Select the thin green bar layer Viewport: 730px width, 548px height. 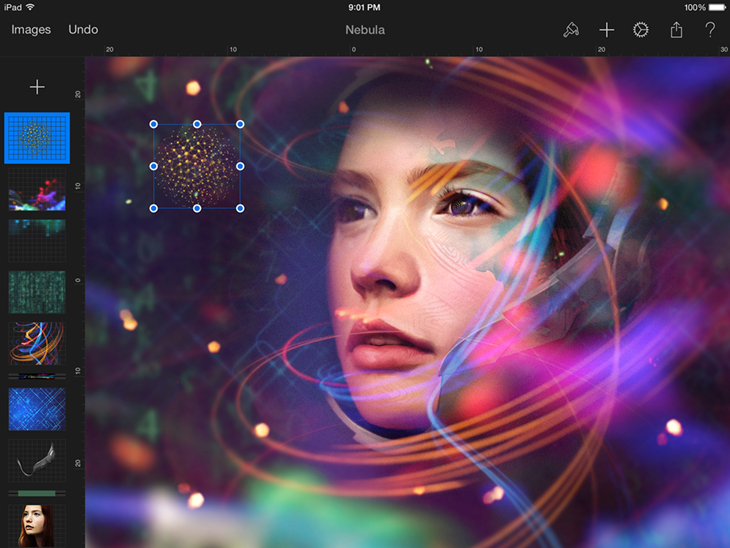pos(37,493)
